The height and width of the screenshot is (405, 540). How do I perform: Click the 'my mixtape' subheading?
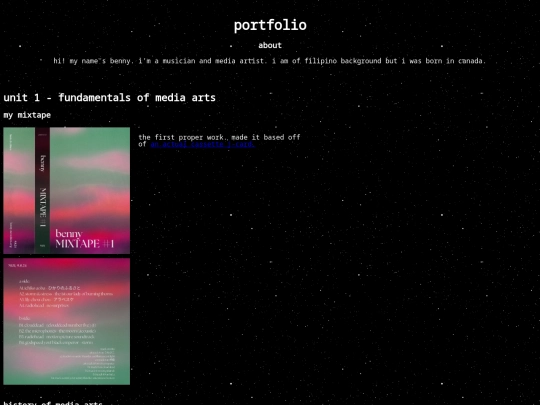[x=27, y=115]
